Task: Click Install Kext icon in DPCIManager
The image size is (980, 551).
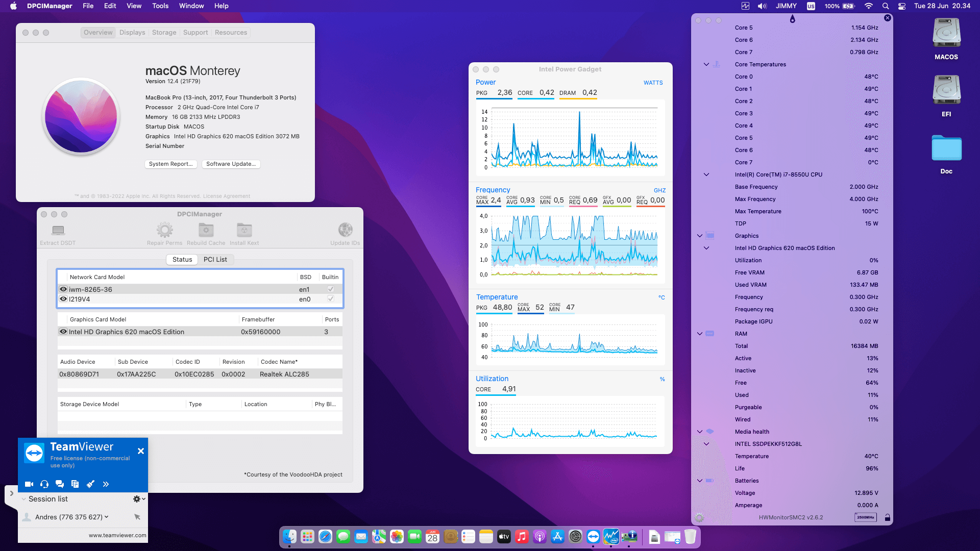Action: coord(244,230)
